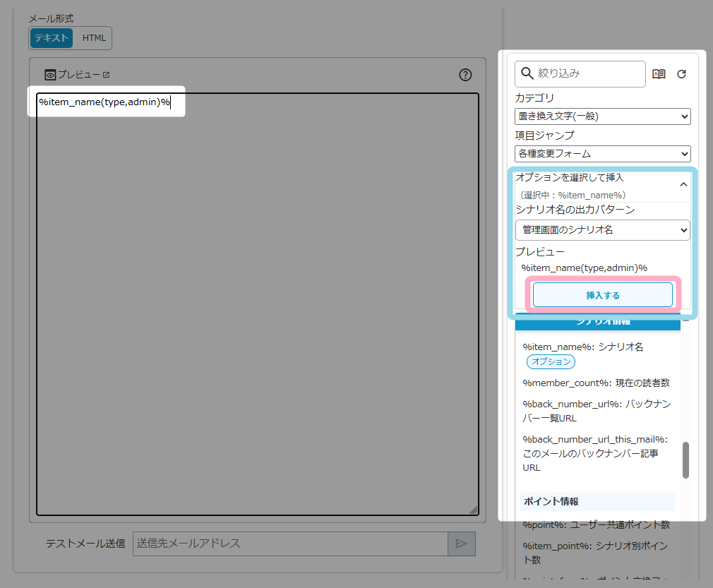Click the 挿入する button
The width and height of the screenshot is (713, 588).
[x=602, y=295]
